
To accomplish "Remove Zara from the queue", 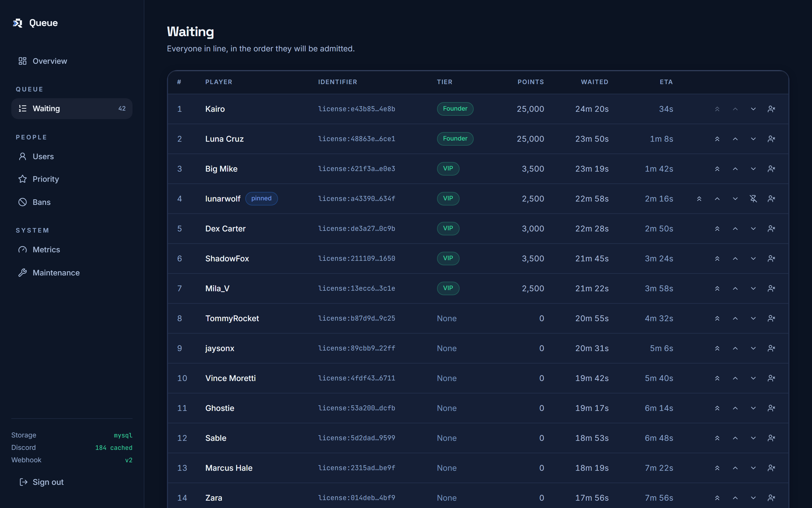I will 771,498.
